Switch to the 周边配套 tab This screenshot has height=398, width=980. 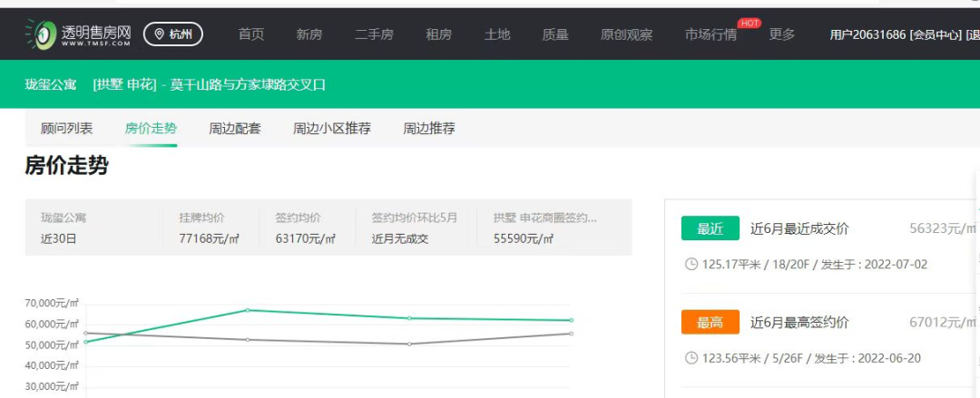pos(235,129)
